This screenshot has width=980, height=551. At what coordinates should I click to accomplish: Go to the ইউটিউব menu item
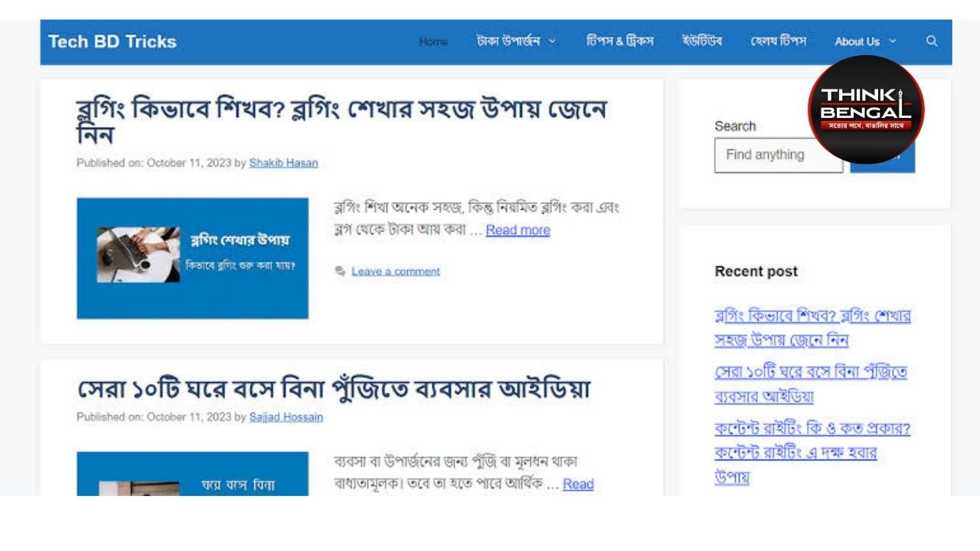pos(701,41)
